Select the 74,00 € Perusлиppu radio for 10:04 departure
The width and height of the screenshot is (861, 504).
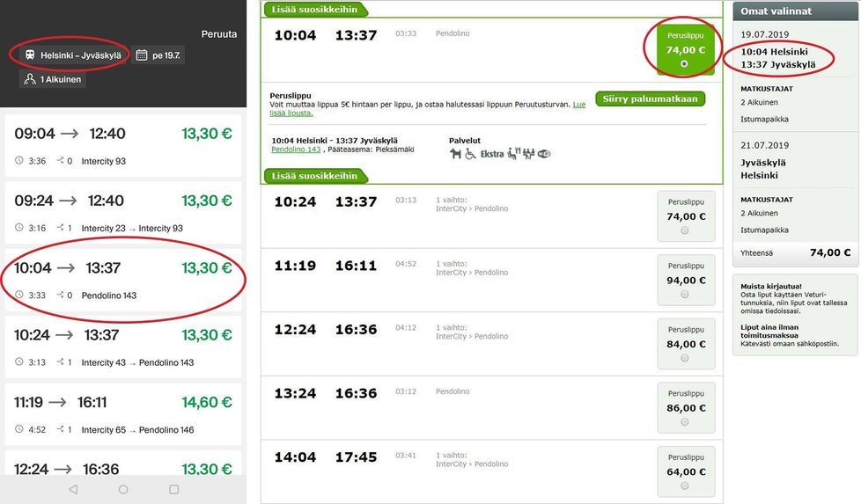click(x=684, y=64)
